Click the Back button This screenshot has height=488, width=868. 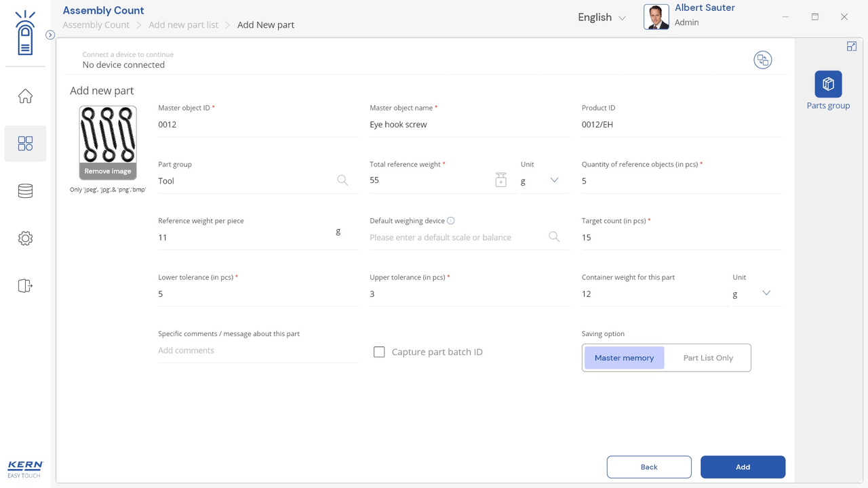click(649, 467)
